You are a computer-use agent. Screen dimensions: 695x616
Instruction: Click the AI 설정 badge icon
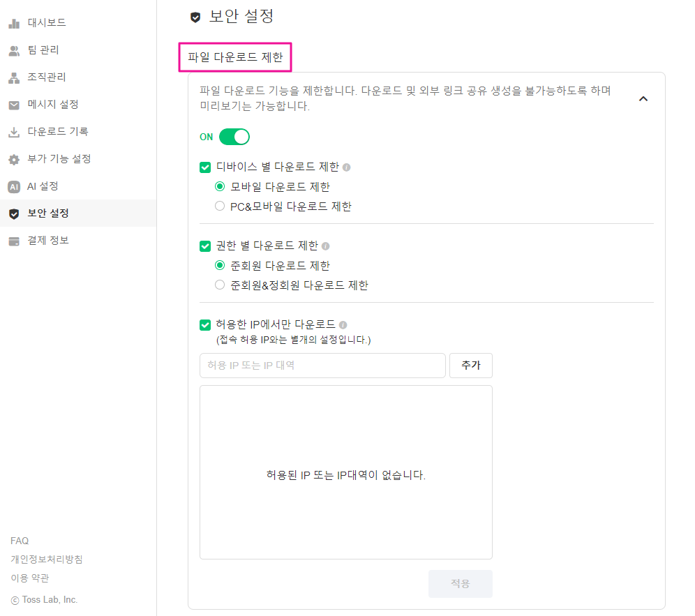coord(14,186)
